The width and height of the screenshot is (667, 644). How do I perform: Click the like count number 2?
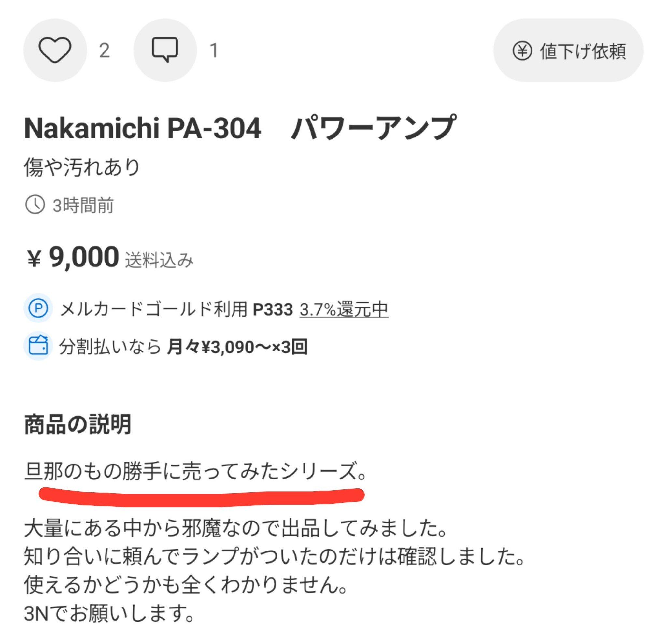click(105, 51)
